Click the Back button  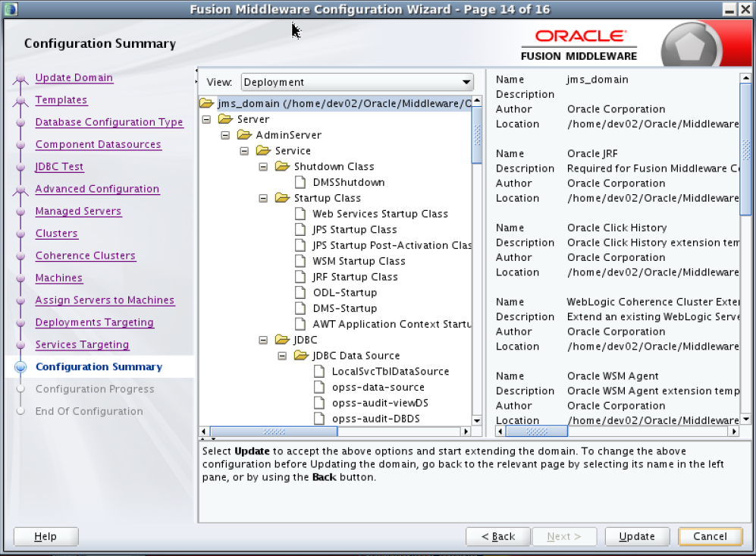pos(498,536)
